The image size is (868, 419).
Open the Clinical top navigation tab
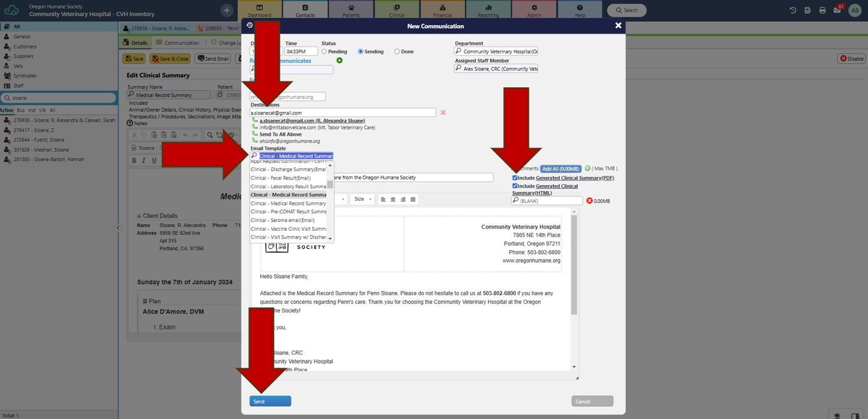click(397, 10)
